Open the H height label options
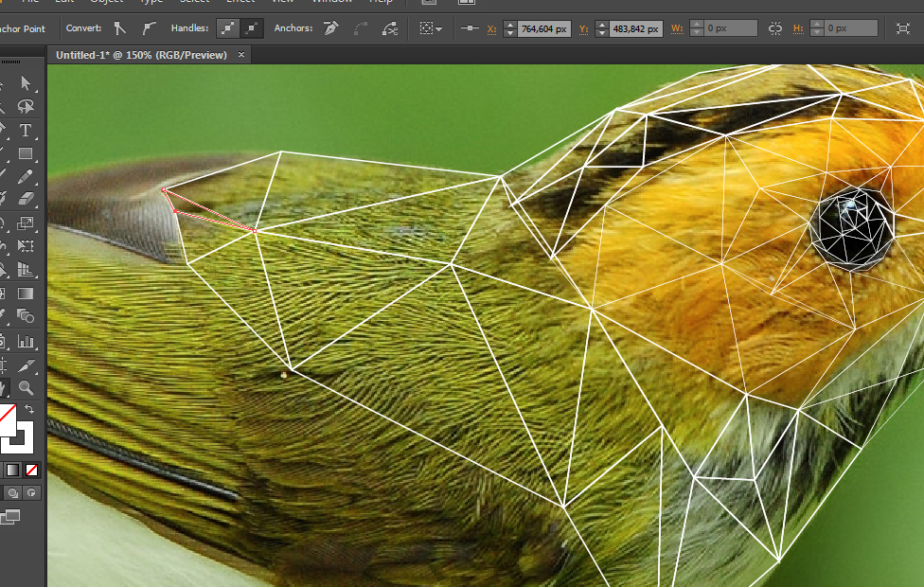 798,28
